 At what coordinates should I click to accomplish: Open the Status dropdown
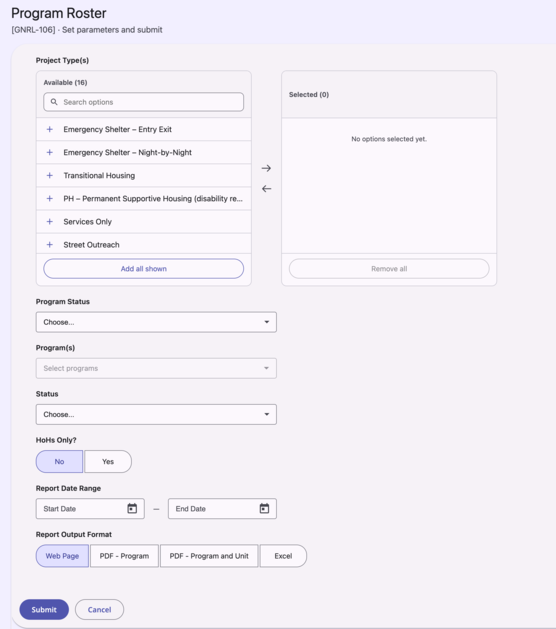click(156, 414)
